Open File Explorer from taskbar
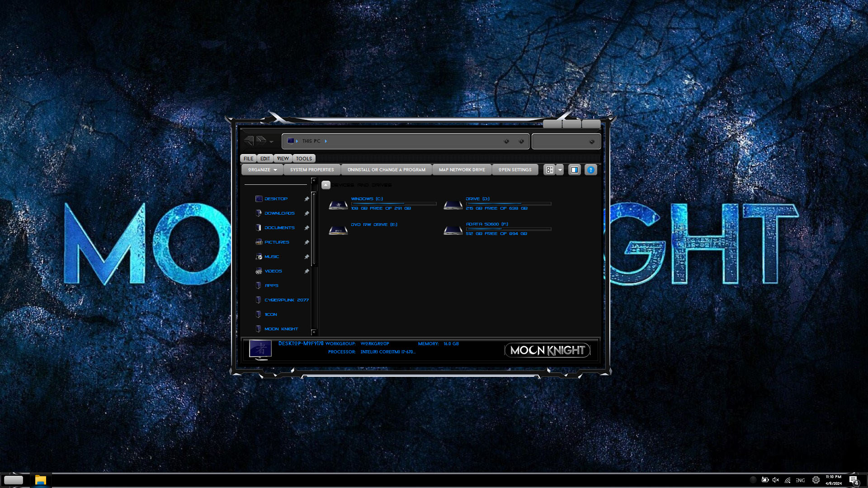This screenshot has width=868, height=488. point(41,480)
